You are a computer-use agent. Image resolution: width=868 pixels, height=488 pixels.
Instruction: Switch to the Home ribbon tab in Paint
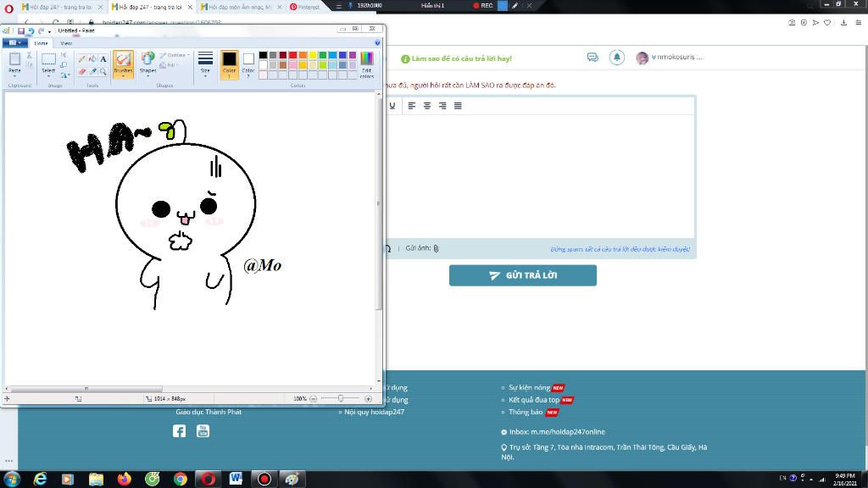(41, 42)
